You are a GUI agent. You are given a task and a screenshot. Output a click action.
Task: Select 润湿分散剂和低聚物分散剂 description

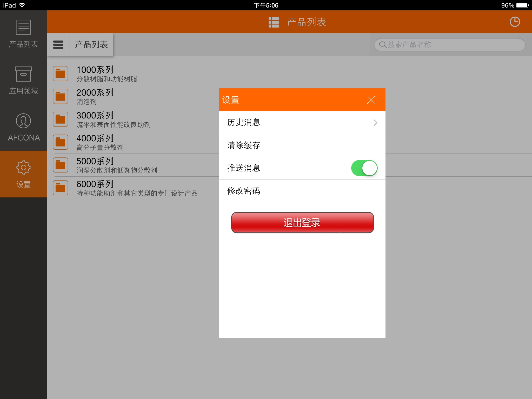(117, 170)
